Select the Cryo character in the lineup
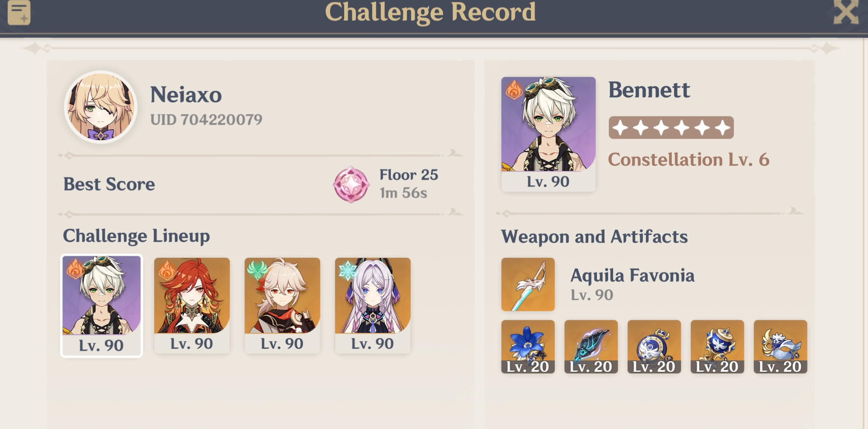The height and width of the screenshot is (429, 868). pyautogui.click(x=373, y=305)
